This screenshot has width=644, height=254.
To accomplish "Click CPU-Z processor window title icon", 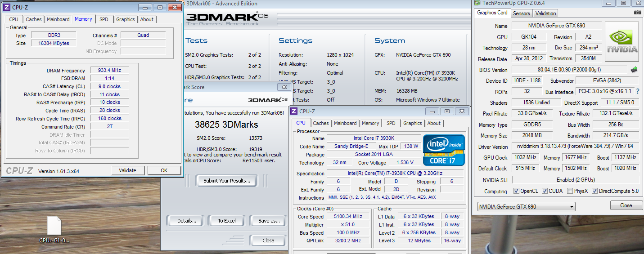I will coord(294,111).
